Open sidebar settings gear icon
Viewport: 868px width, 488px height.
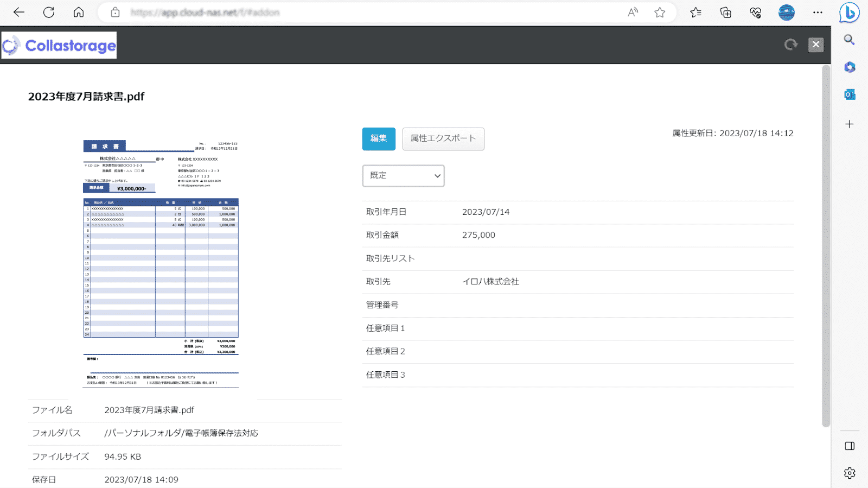coord(850,473)
